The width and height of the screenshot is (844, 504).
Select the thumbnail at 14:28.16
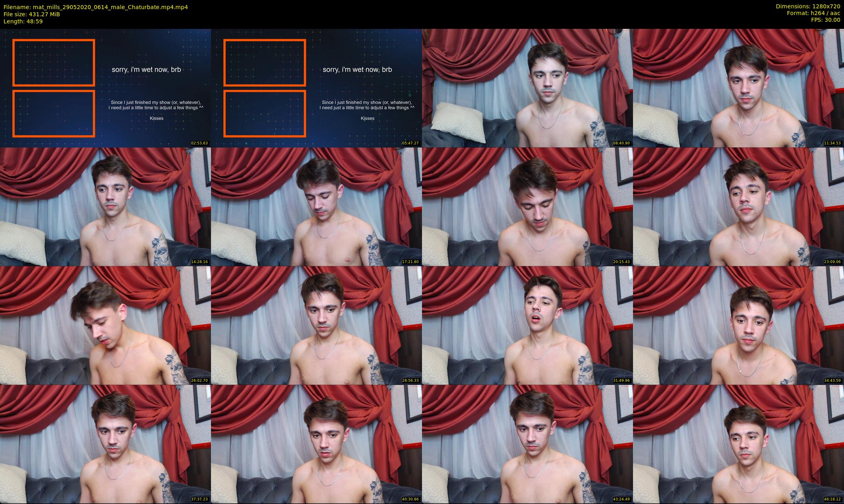(x=105, y=207)
